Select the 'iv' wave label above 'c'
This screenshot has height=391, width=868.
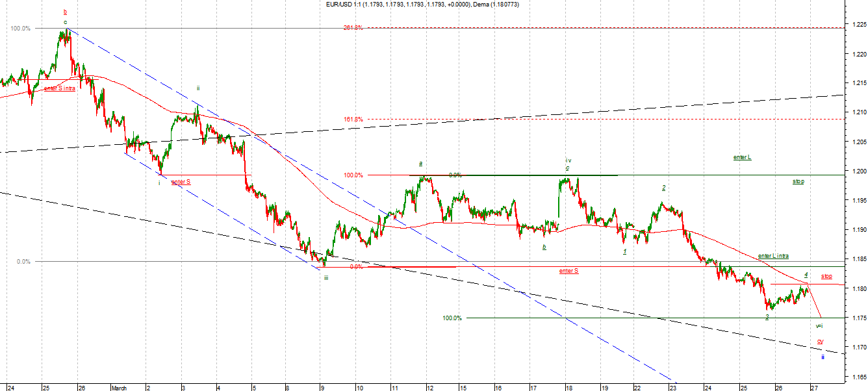click(x=568, y=160)
